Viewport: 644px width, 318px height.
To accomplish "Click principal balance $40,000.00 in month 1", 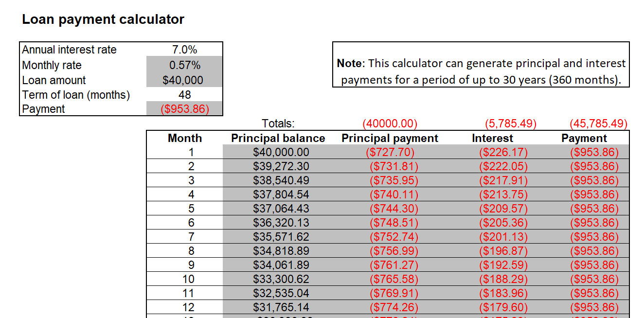I will click(281, 152).
